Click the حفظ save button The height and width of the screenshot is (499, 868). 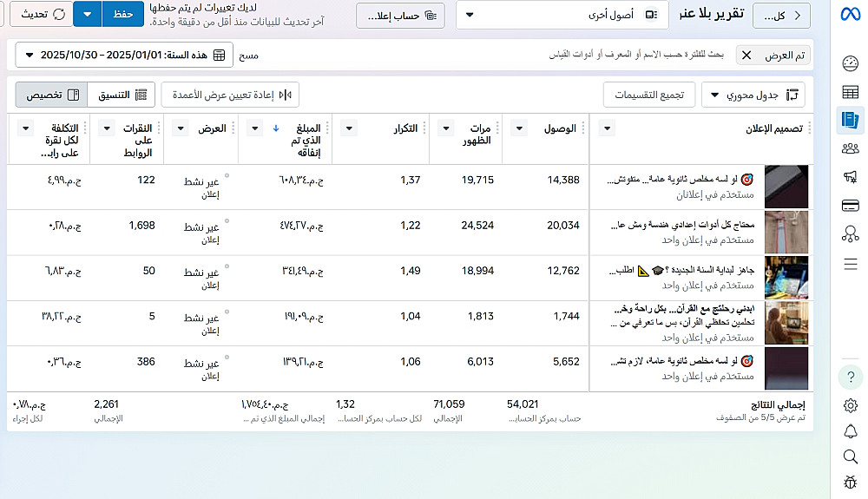point(123,14)
